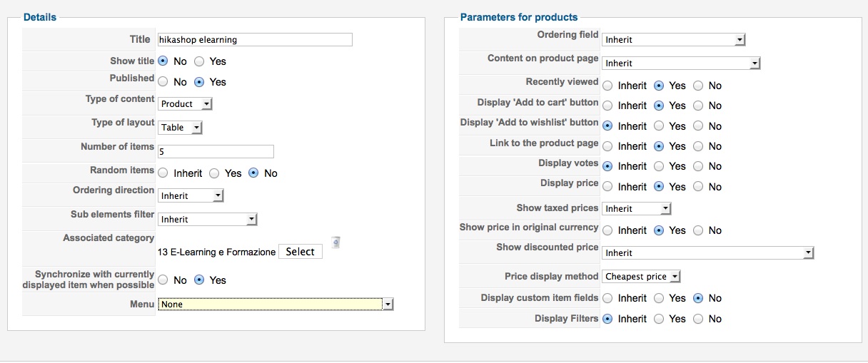Choose No for Recently viewed
This screenshot has width=868, height=363.
point(698,86)
